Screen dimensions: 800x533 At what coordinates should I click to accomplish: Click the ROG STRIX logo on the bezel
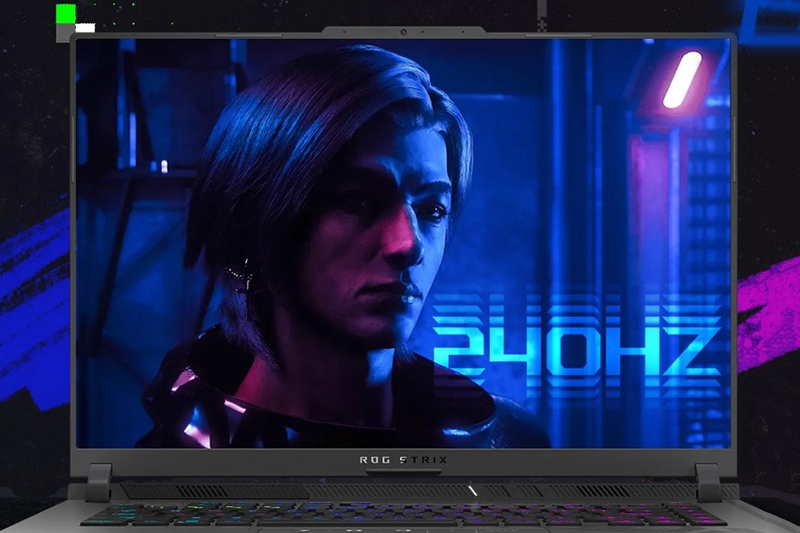(x=403, y=460)
